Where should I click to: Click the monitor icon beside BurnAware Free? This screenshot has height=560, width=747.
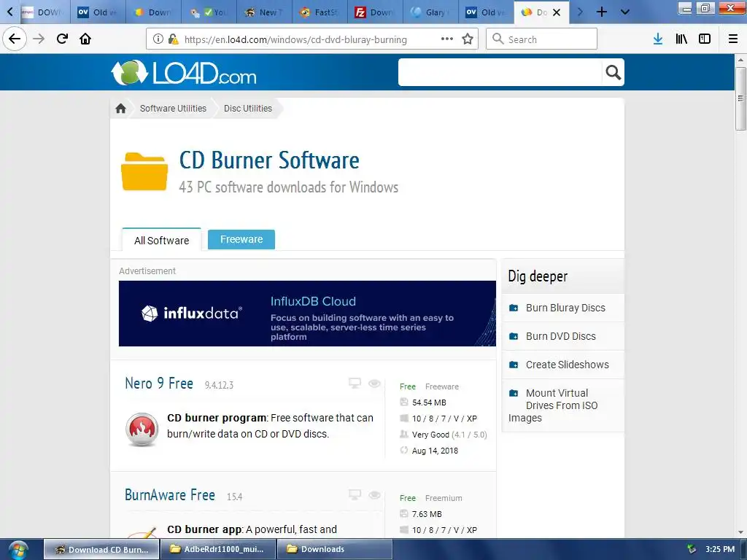point(355,495)
